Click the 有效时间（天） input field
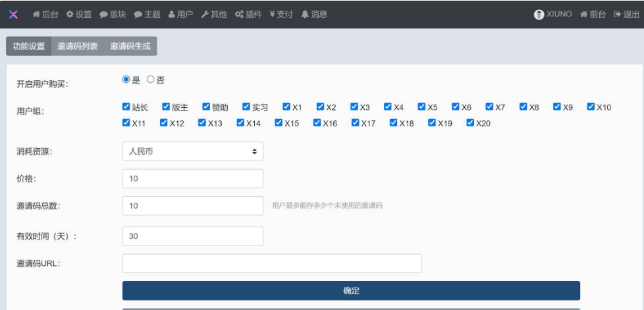Viewport: 644px width, 310px height. pyautogui.click(x=193, y=236)
